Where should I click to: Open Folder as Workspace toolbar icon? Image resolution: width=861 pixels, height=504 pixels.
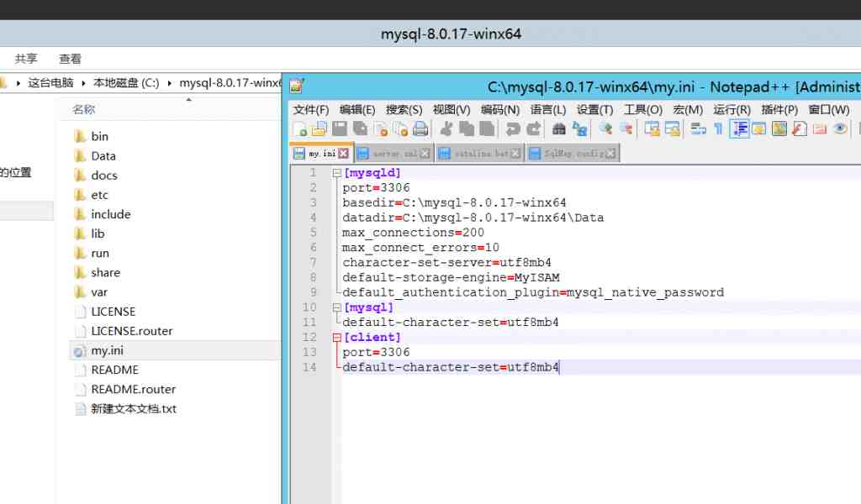tap(820, 129)
